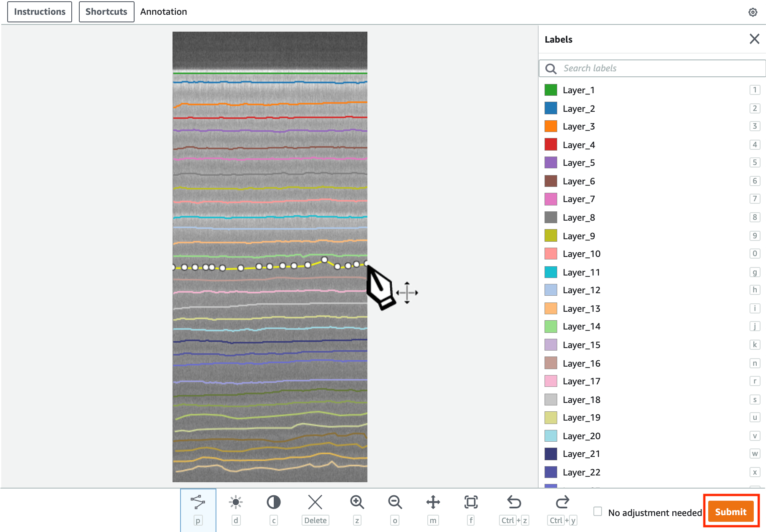Open the brightness adjustment tool
766x532 pixels.
pos(236,502)
